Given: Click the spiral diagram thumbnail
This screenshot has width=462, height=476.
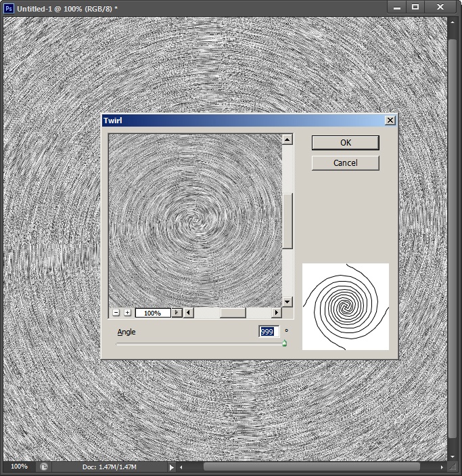Looking at the screenshot, I should tap(346, 307).
